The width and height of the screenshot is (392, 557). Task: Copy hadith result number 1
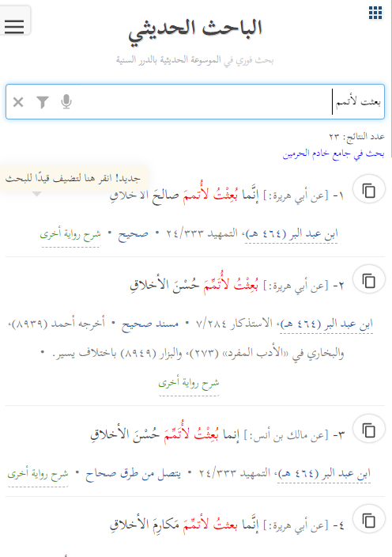[369, 190]
